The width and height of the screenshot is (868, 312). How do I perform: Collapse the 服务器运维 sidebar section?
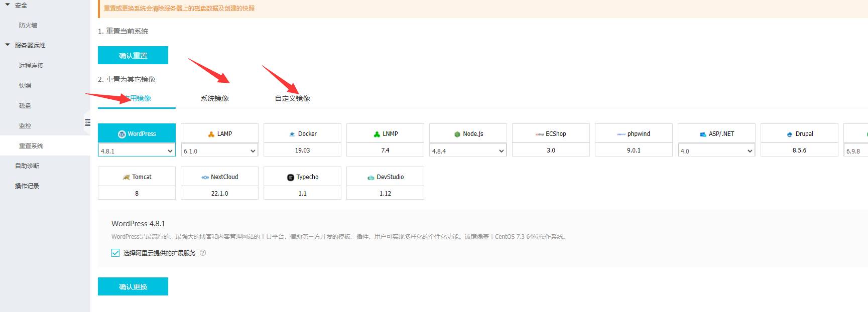(8, 45)
